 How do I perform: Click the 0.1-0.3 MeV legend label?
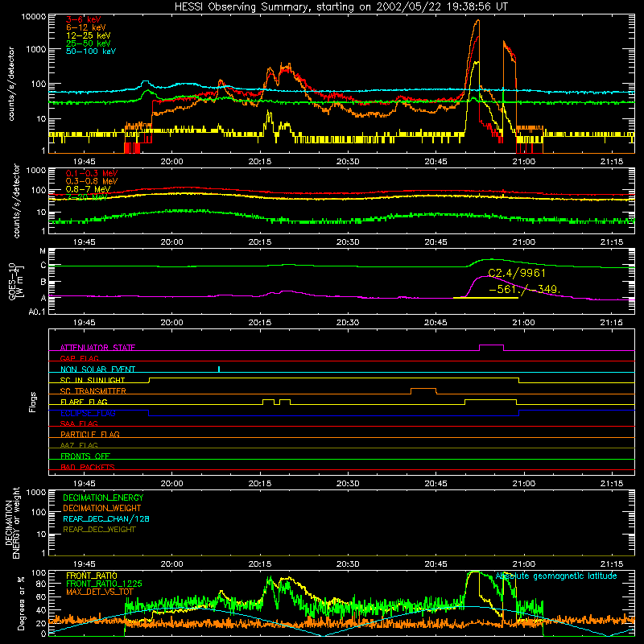point(92,173)
